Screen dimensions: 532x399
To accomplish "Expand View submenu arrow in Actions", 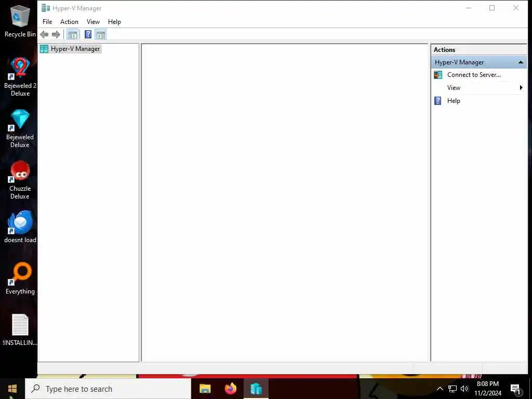I will point(521,87).
